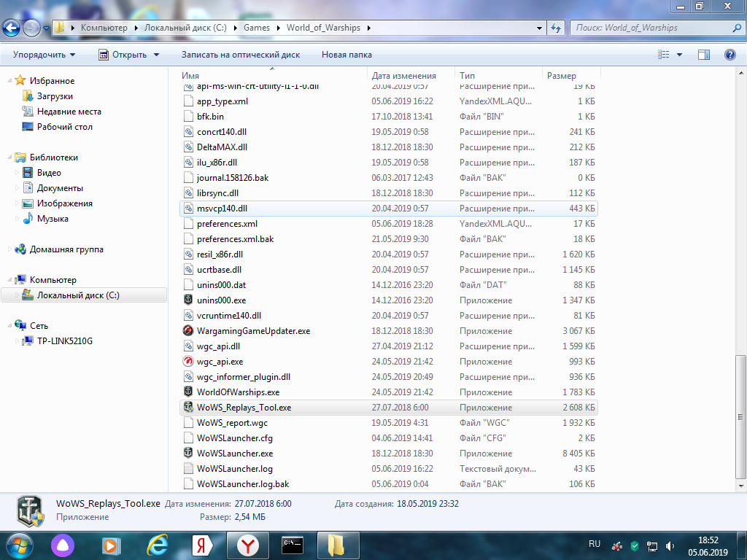Switch to the command prompt window
Screen dimensions: 747x560
pyautogui.click(x=292, y=545)
